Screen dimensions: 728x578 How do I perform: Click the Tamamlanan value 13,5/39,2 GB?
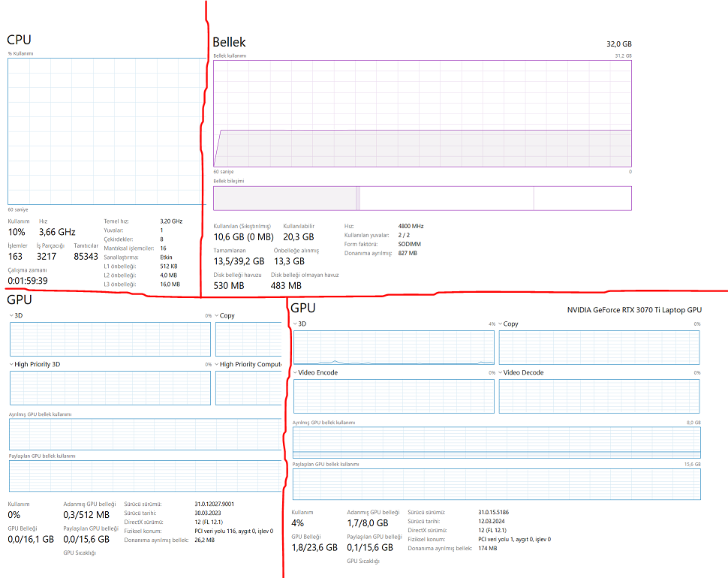(239, 261)
